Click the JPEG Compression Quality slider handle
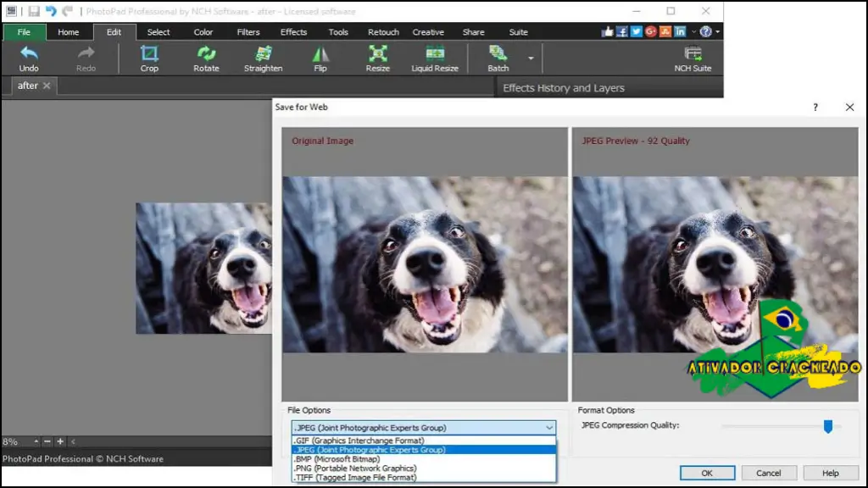Screen dimensions: 868x488 [x=827, y=426]
